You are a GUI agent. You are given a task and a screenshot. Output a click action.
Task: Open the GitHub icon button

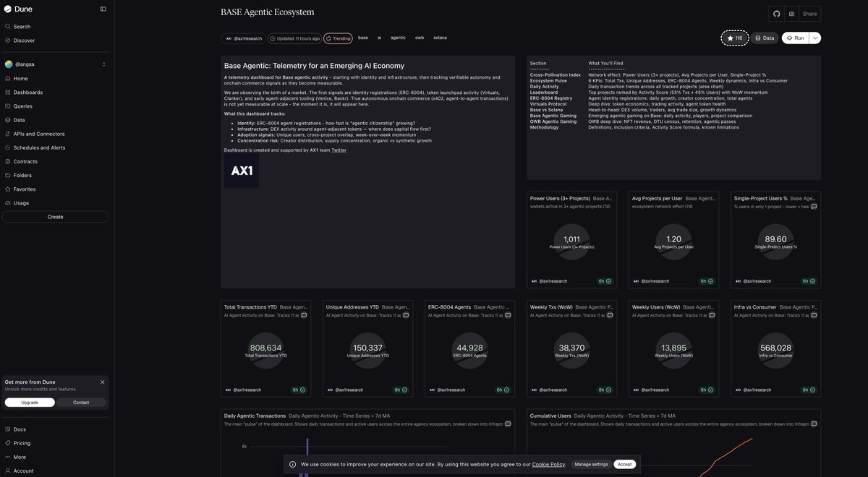point(777,14)
